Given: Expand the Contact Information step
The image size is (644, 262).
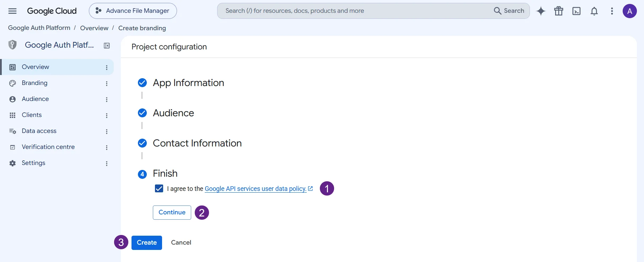Looking at the screenshot, I should coord(197,143).
